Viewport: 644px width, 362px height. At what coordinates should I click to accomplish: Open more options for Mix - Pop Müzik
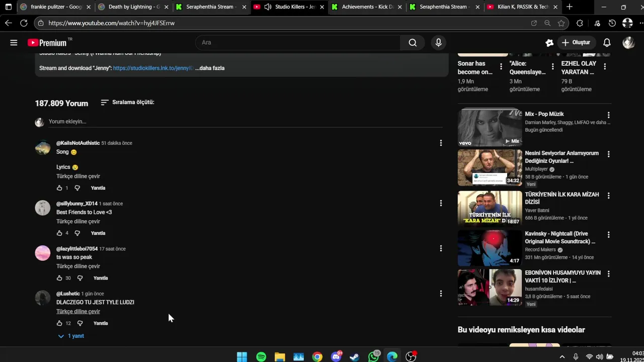[608, 115]
